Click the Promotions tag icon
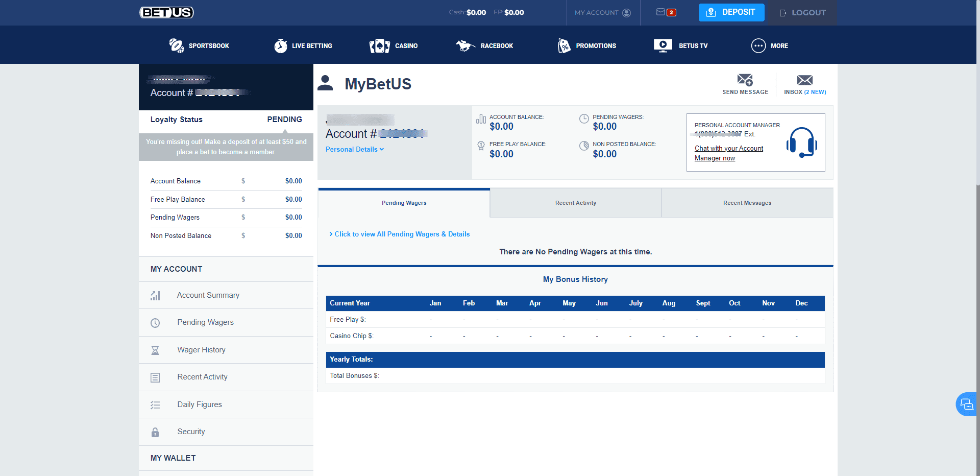Image resolution: width=980 pixels, height=476 pixels. (563, 45)
